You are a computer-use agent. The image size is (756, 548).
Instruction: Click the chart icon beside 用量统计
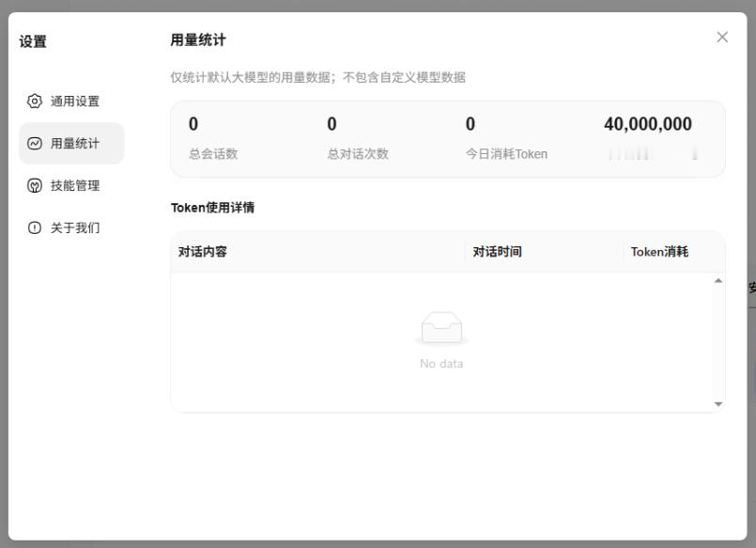click(34, 143)
